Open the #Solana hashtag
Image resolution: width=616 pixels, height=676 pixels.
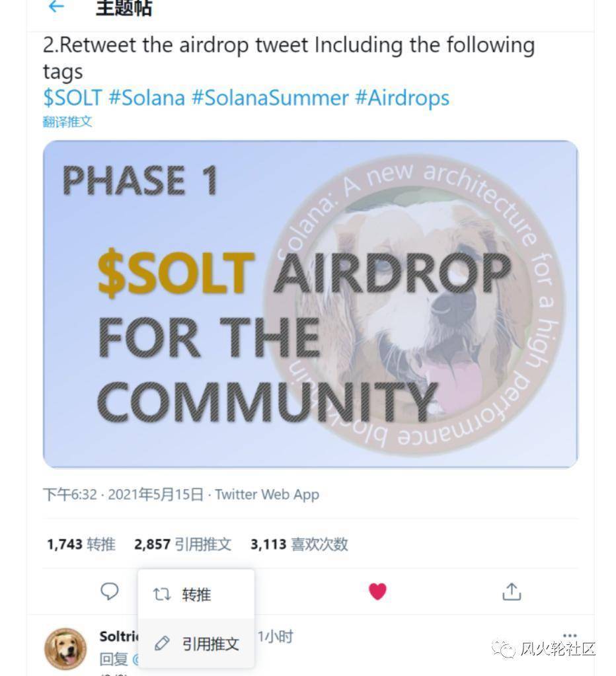point(147,98)
